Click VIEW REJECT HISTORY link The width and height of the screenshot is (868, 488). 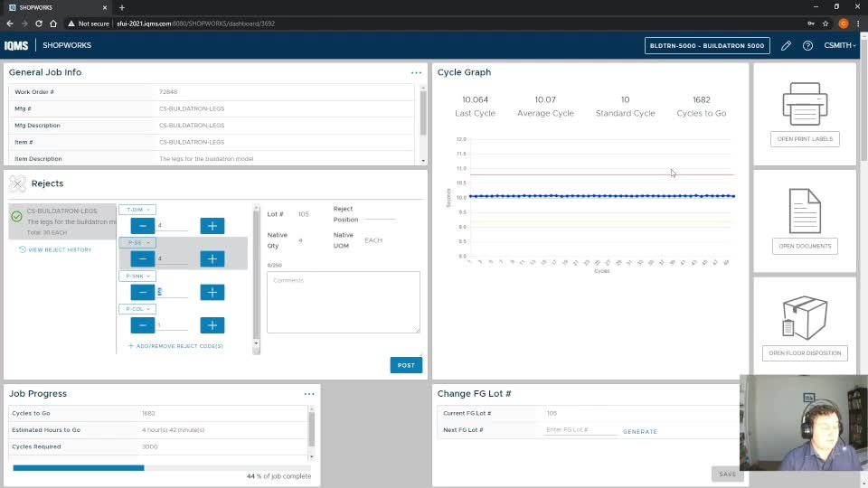point(55,249)
